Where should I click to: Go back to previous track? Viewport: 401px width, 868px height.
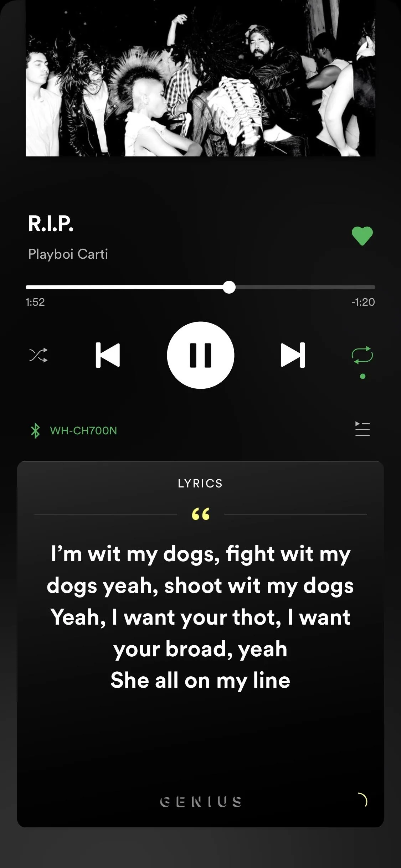(x=108, y=355)
